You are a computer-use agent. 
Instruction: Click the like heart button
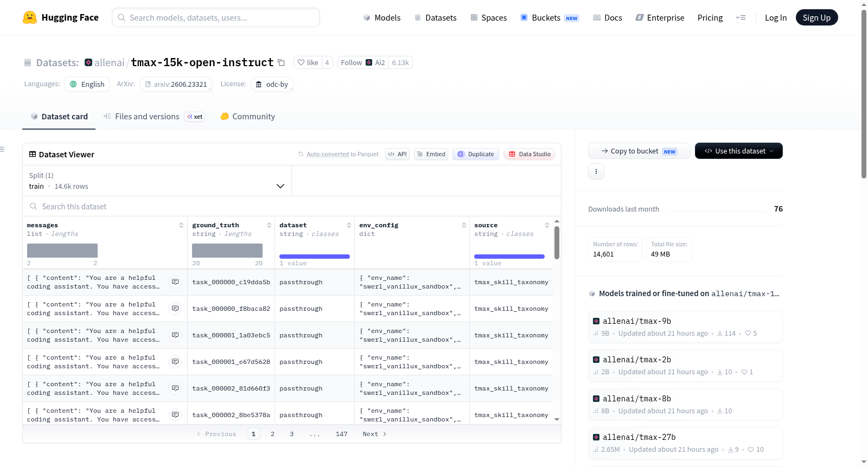pos(308,62)
